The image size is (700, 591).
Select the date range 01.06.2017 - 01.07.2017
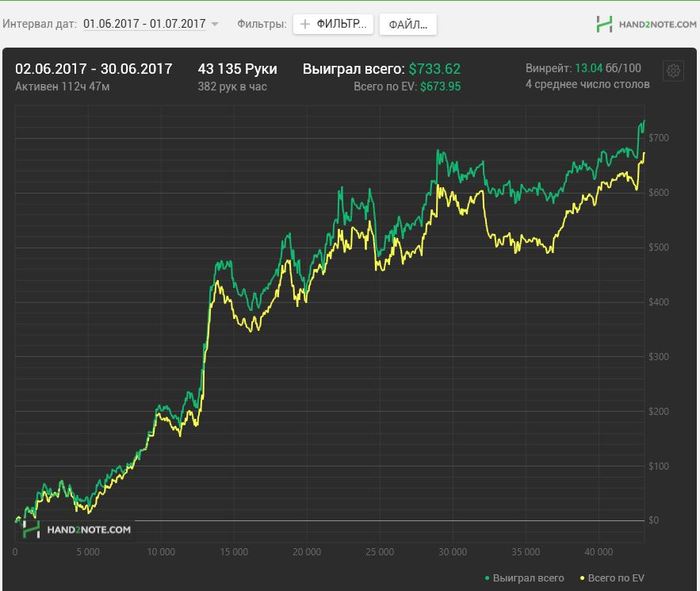(x=144, y=24)
